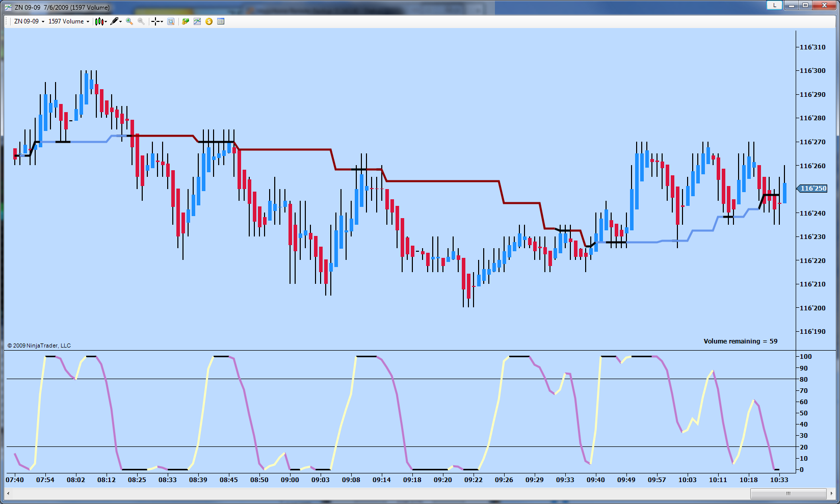Expand the crosshair cursor dropdown arrow
This screenshot has height=504, width=840.
162,21
